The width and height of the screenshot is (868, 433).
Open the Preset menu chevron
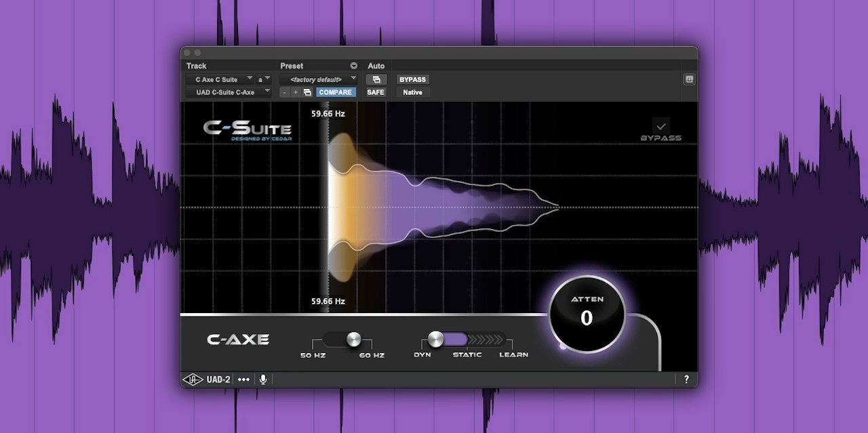353,66
